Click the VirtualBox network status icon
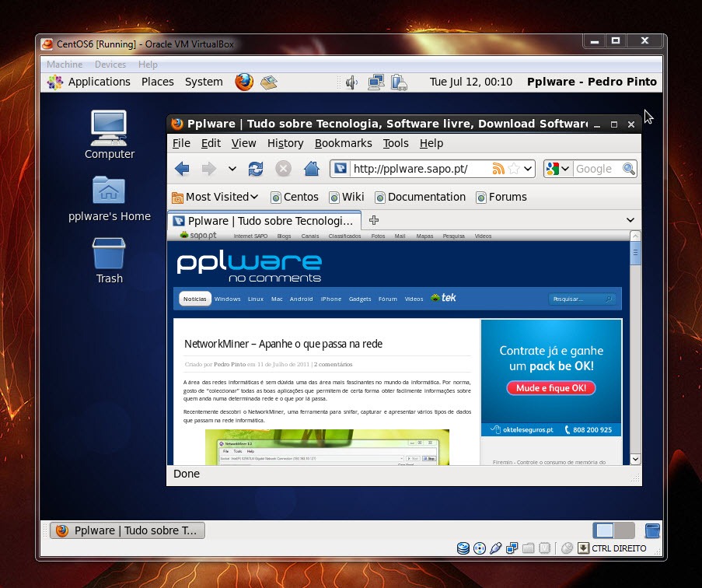The width and height of the screenshot is (702, 588). [512, 548]
